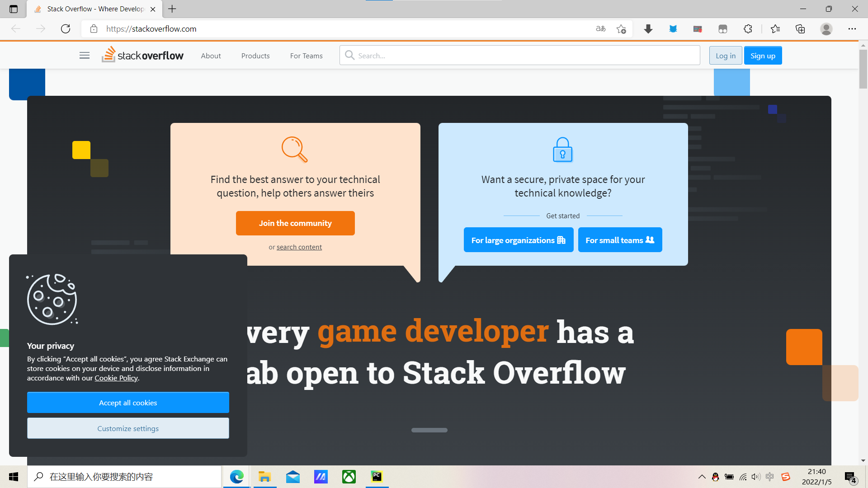Open PyCharm from taskbar
Image resolution: width=868 pixels, height=488 pixels.
click(377, 477)
